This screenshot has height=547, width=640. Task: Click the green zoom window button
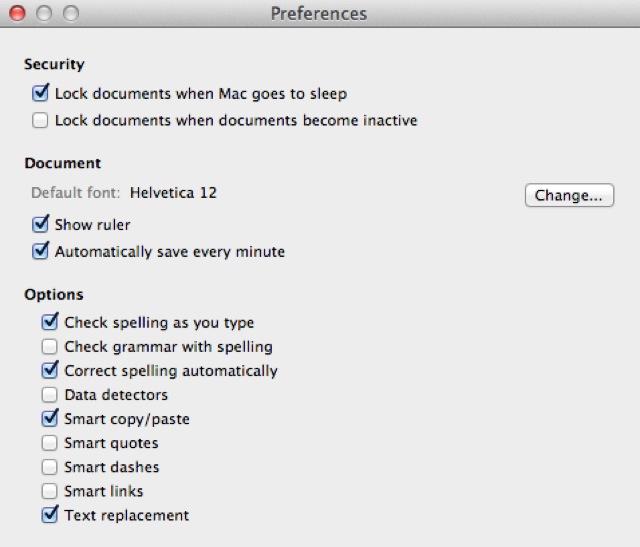(x=71, y=14)
